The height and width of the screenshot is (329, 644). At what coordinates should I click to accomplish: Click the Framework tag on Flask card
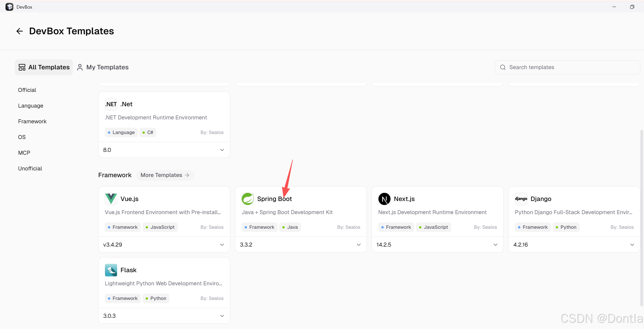(123, 298)
